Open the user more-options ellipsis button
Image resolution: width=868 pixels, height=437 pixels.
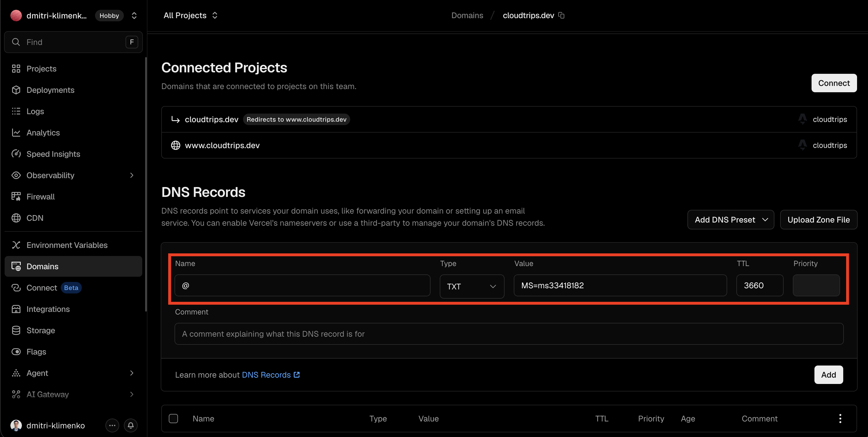point(112,425)
